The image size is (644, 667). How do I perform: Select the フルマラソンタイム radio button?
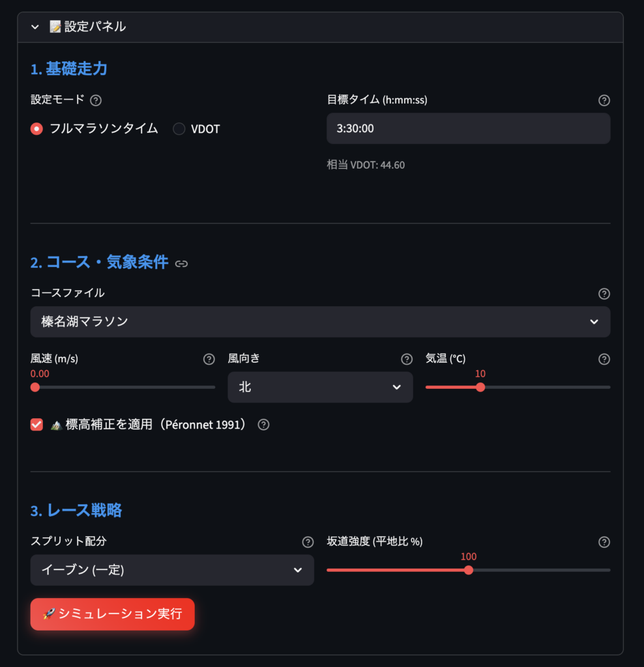click(37, 128)
